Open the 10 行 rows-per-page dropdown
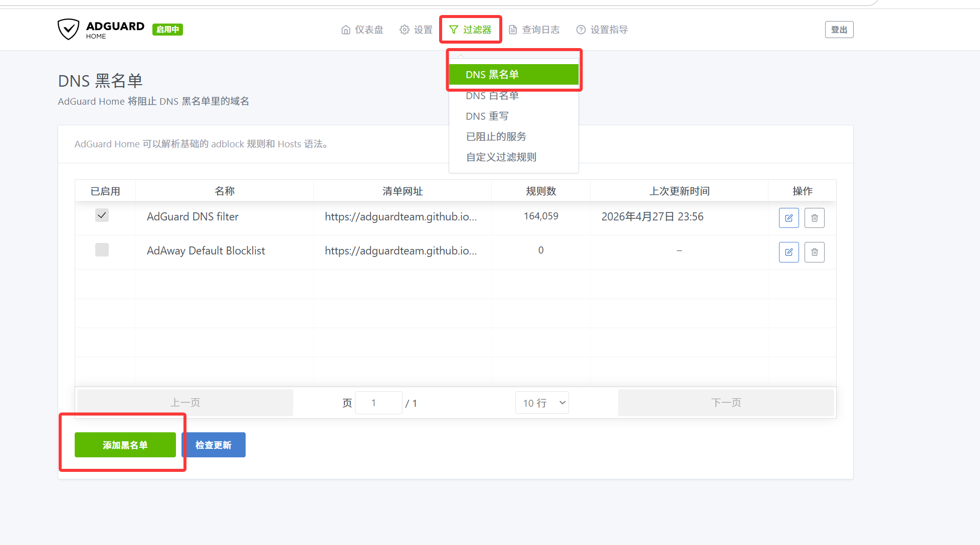980x545 pixels. pyautogui.click(x=542, y=403)
